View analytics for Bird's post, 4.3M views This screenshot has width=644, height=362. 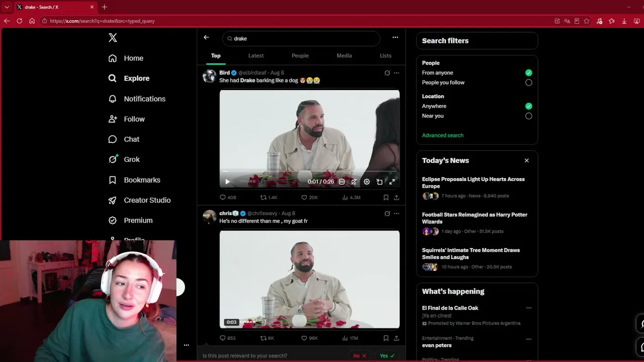pos(351,198)
